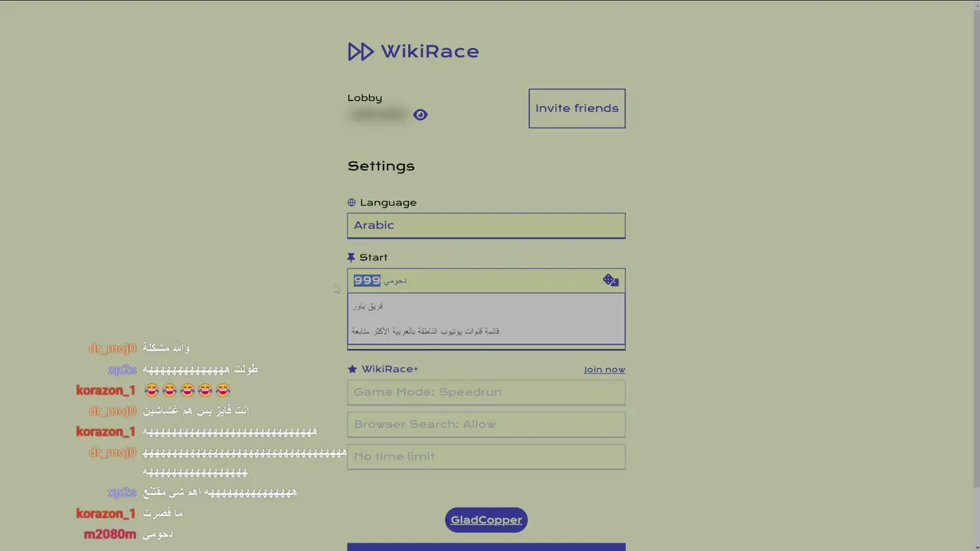Click the WikiRace title text

coord(430,51)
